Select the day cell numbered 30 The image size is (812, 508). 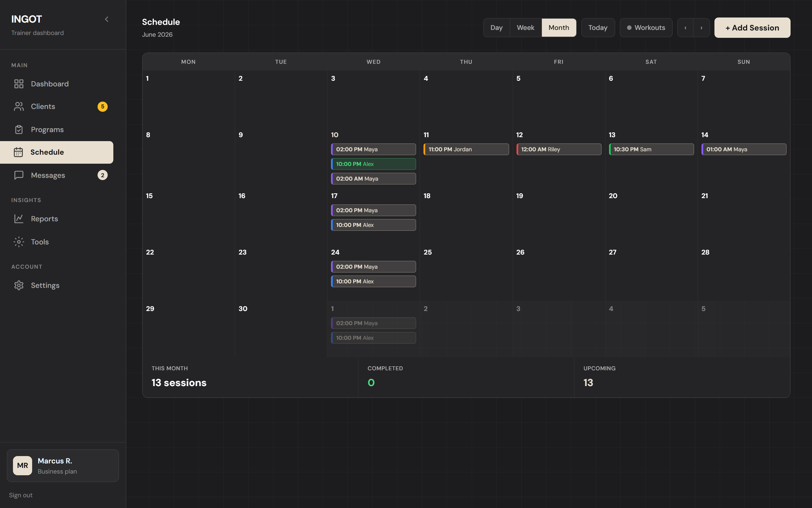tap(281, 329)
